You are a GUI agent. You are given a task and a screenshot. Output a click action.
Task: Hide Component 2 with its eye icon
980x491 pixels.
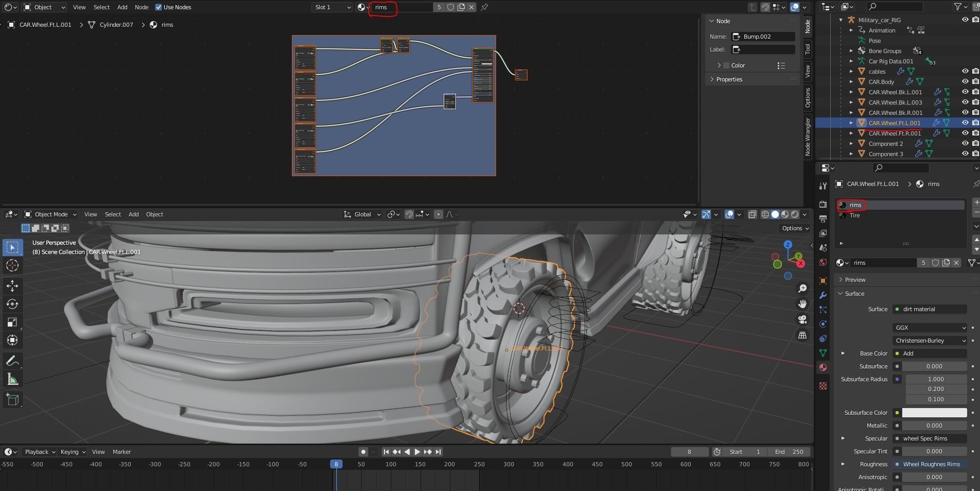point(965,143)
